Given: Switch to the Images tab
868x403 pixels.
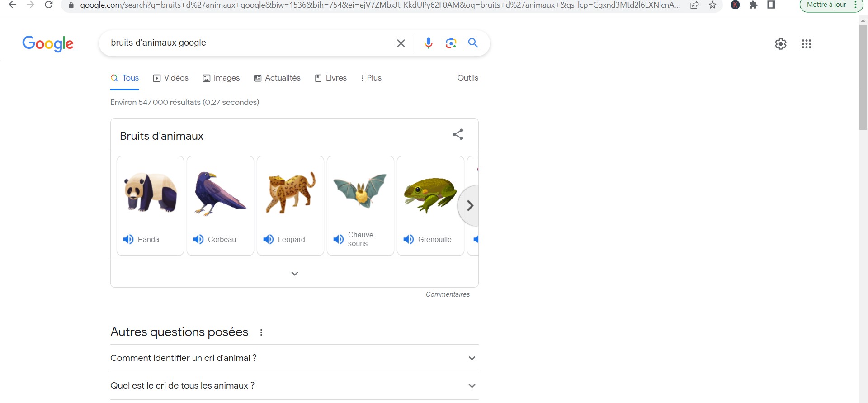Looking at the screenshot, I should pyautogui.click(x=221, y=78).
